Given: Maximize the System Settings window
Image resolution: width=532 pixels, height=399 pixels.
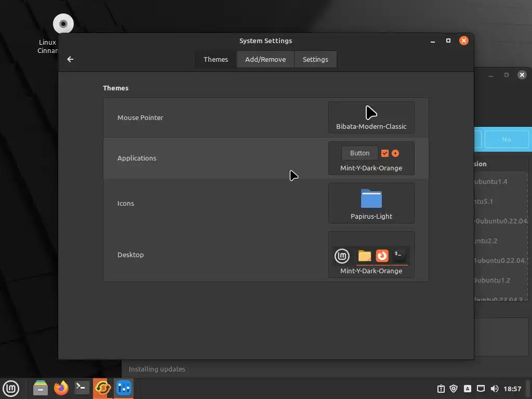Looking at the screenshot, I should (448, 41).
